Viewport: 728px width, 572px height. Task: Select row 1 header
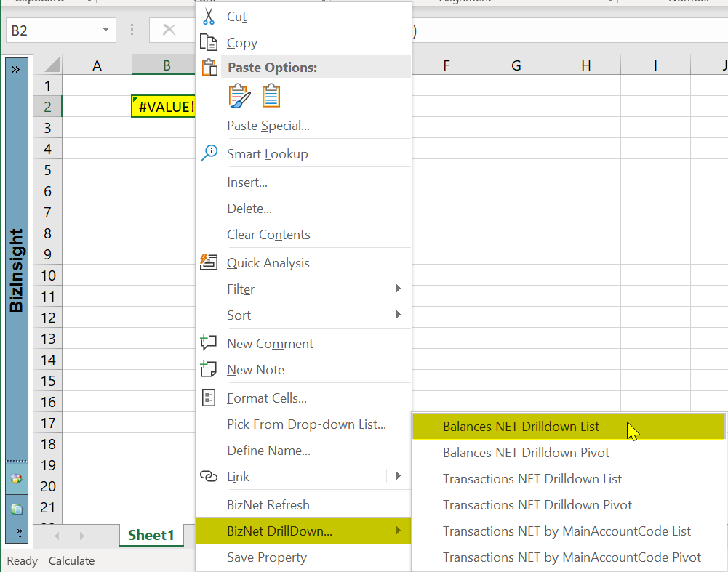pos(48,86)
